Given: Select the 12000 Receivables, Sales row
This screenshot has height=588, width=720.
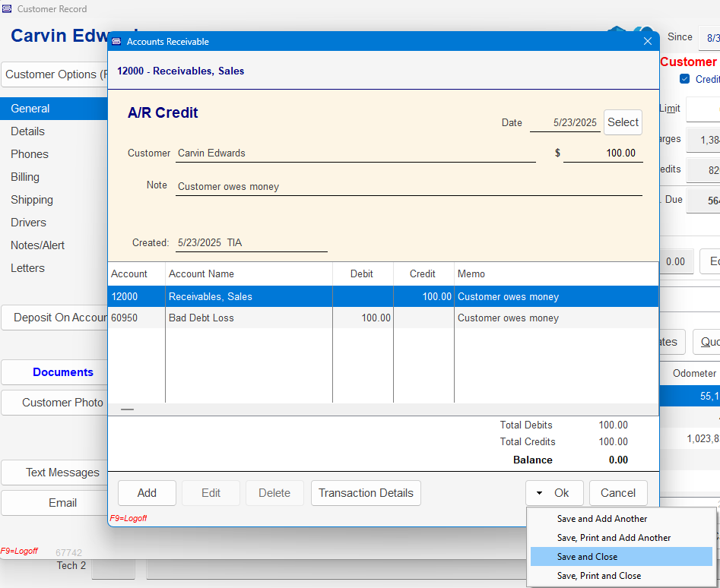Looking at the screenshot, I should point(383,297).
